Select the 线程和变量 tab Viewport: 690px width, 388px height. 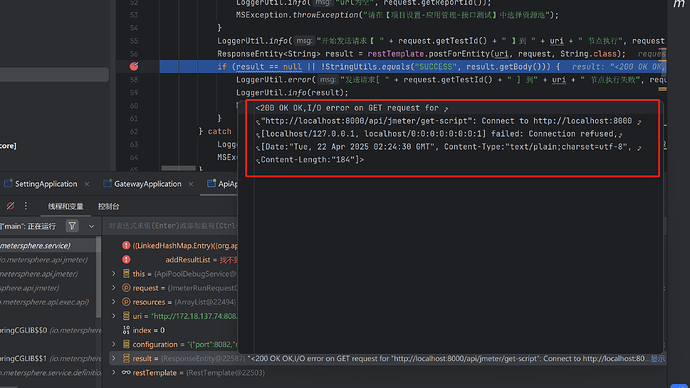coord(66,206)
